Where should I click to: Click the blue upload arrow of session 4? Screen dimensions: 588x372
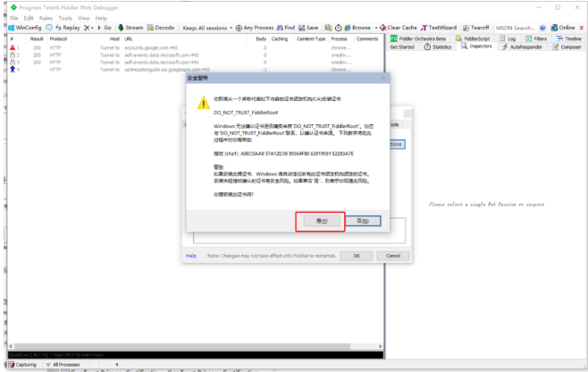tap(13, 69)
